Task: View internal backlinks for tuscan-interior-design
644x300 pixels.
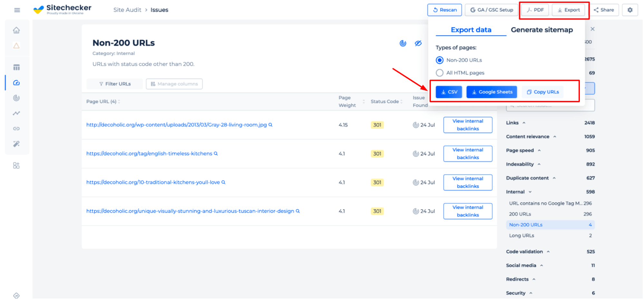Action: pyautogui.click(x=468, y=211)
